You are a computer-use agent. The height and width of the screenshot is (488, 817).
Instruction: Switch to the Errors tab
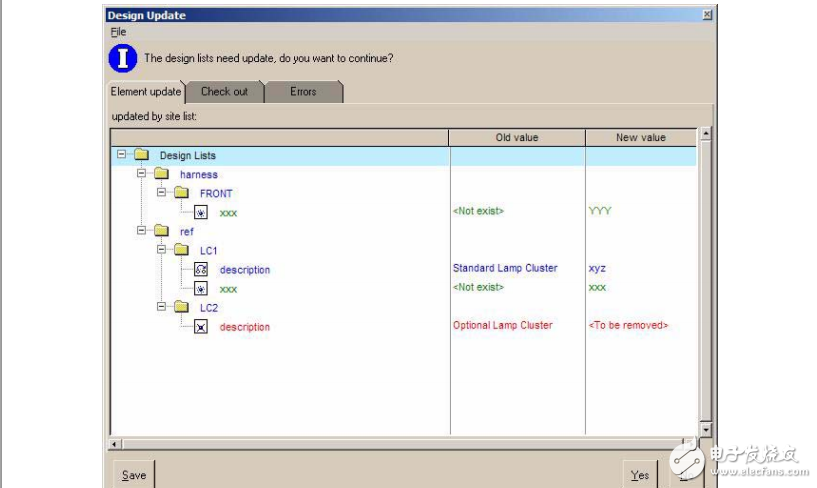[303, 92]
